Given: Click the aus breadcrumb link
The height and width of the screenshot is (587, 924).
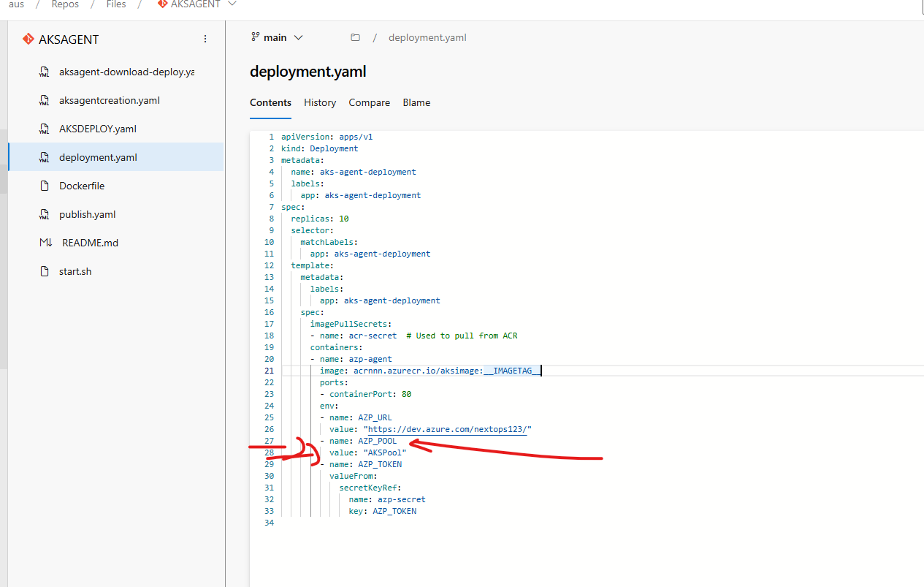Looking at the screenshot, I should 16,4.
